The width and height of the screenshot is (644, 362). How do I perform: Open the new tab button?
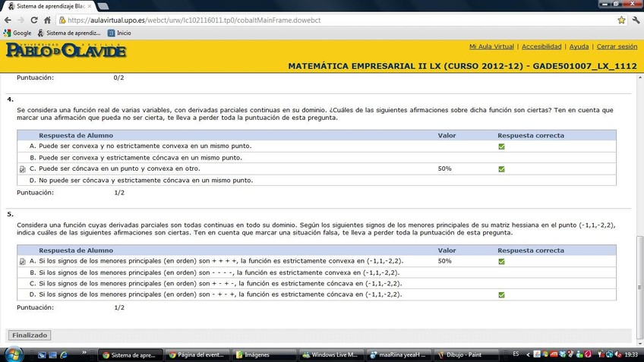coord(103,6)
